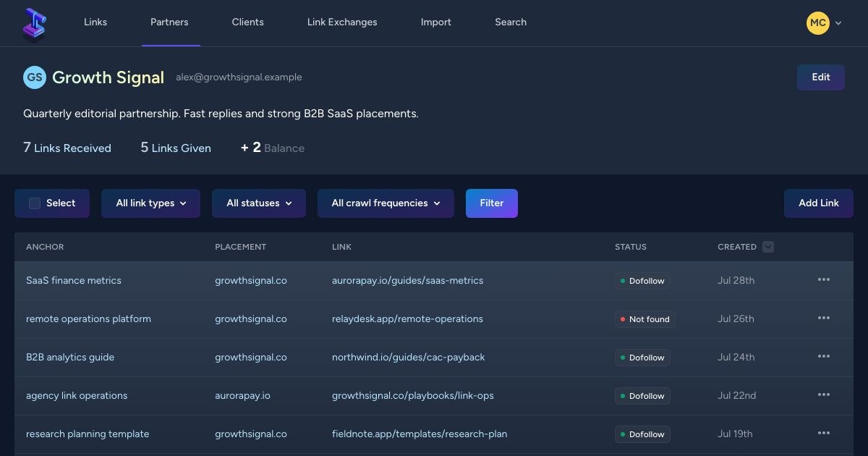Screen dimensions: 868x456
Task: Toggle the Created column sort arrow
Action: point(768,247)
